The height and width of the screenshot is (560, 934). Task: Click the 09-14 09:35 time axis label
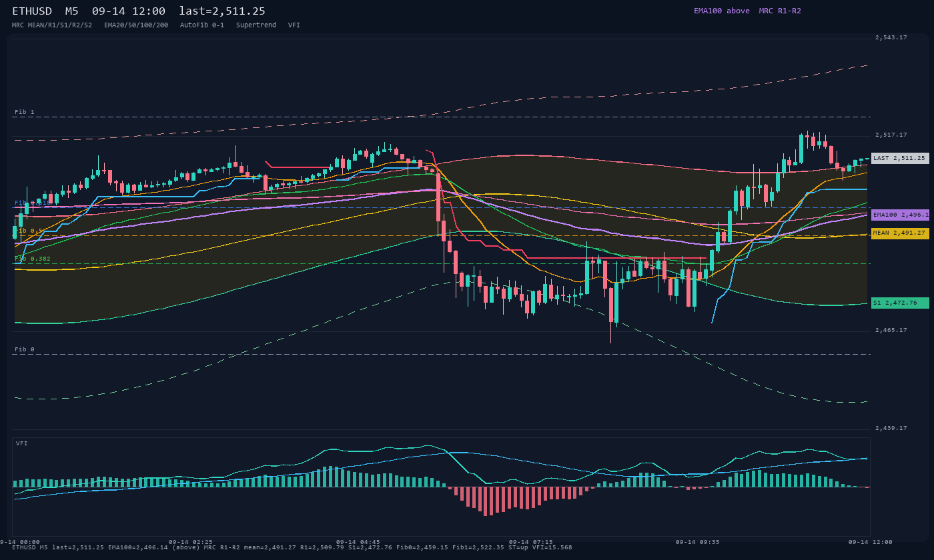(x=698, y=542)
